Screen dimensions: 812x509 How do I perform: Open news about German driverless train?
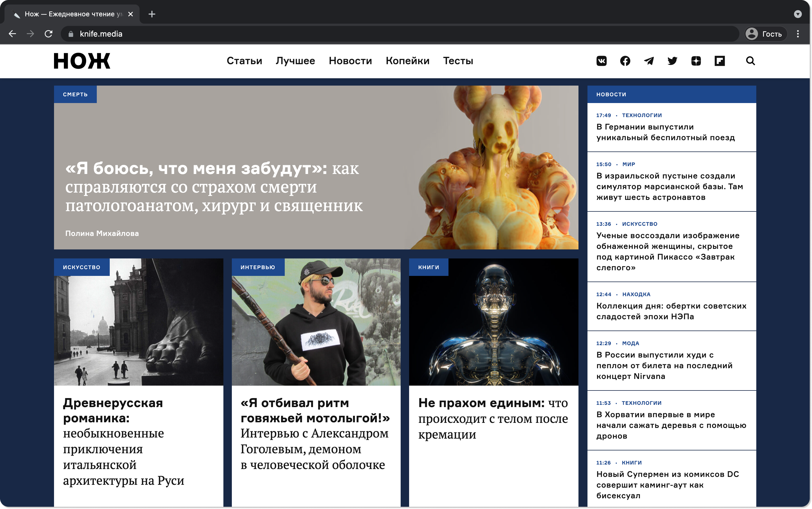point(665,132)
